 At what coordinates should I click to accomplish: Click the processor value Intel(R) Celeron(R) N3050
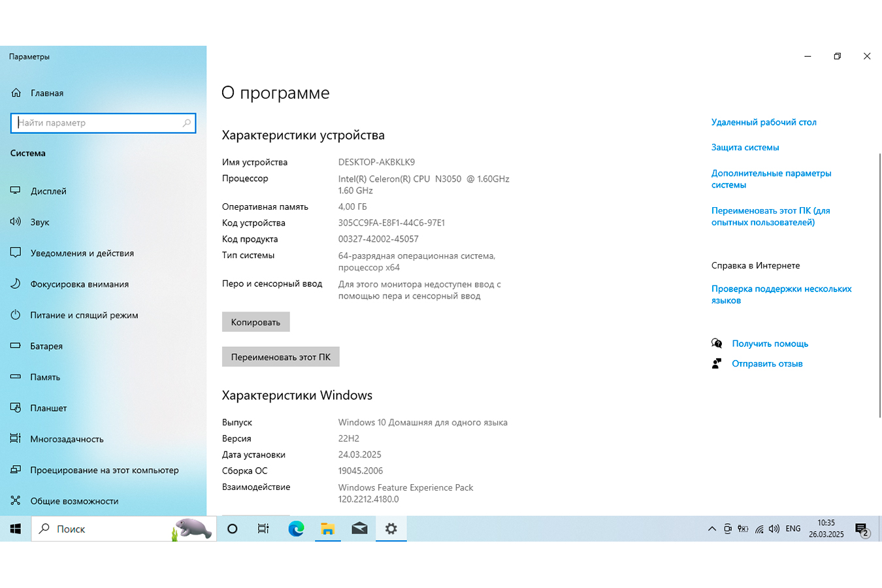pos(423,185)
